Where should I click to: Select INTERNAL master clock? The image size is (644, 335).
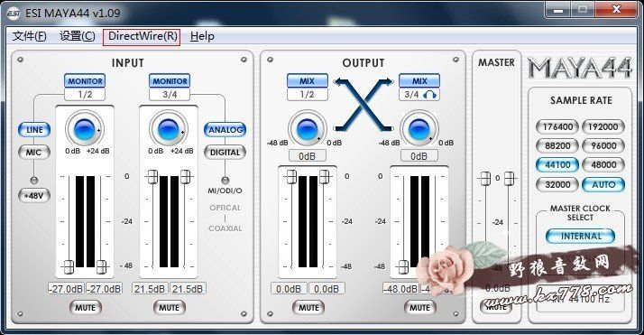[x=580, y=237]
